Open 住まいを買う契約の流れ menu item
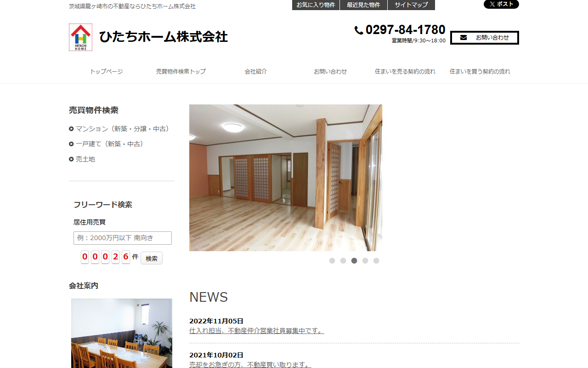The height and width of the screenshot is (368, 588). coord(480,72)
